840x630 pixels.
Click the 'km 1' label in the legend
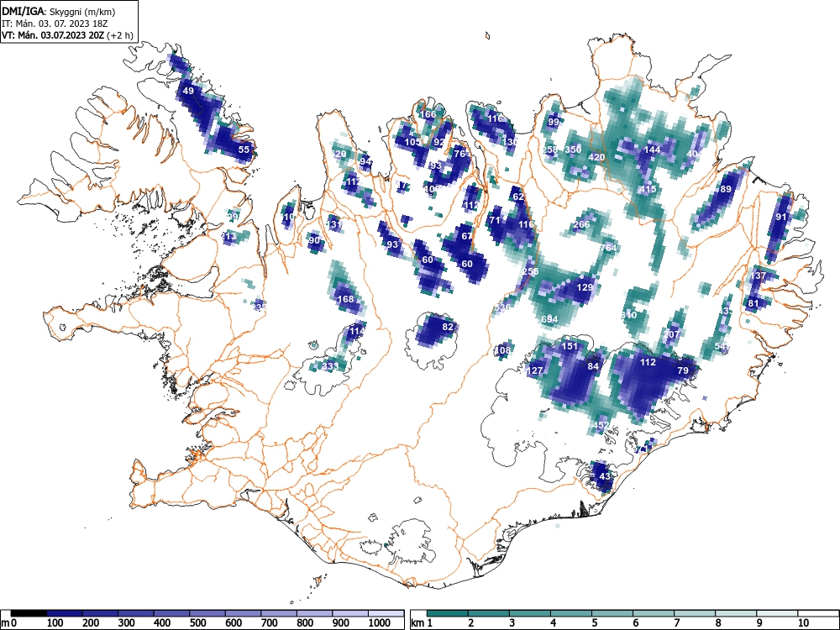tap(423, 623)
